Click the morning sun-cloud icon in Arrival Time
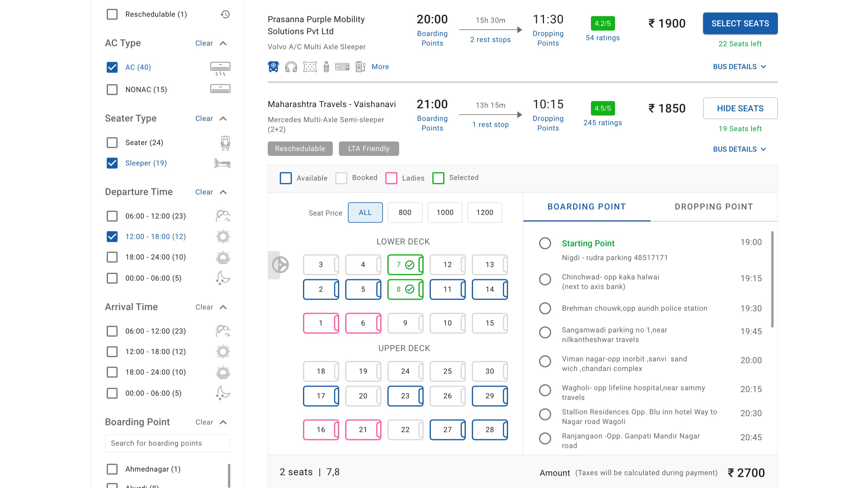Viewport: 868px width, 488px height. [x=223, y=331]
